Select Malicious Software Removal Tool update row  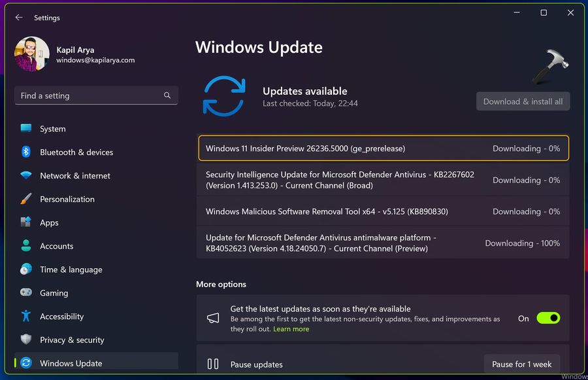tap(384, 211)
